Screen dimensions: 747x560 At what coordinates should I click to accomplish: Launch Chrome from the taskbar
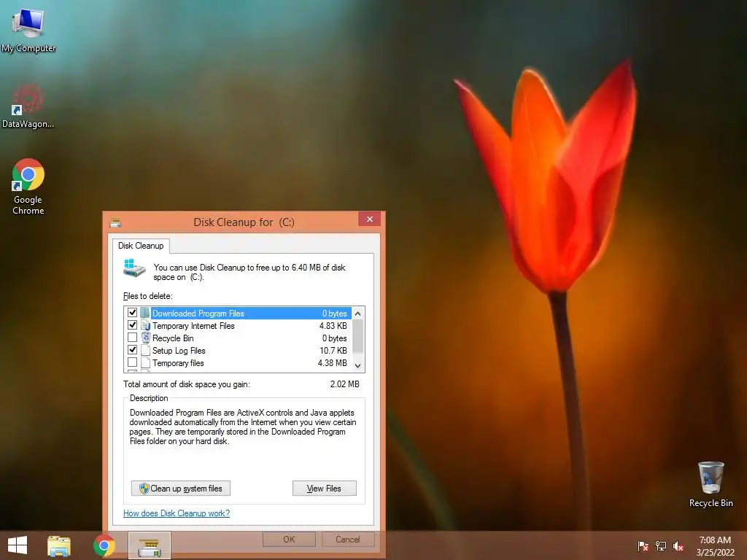[x=104, y=545]
